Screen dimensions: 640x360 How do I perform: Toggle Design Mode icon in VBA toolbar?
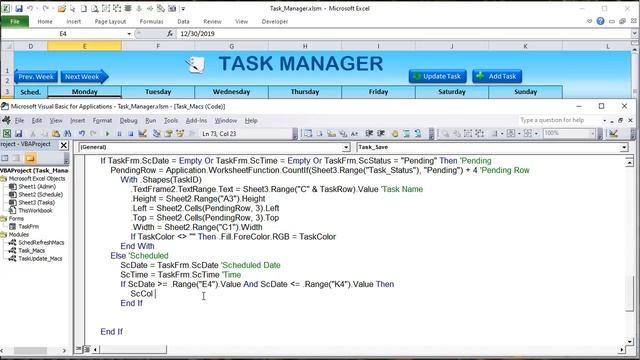142,133
